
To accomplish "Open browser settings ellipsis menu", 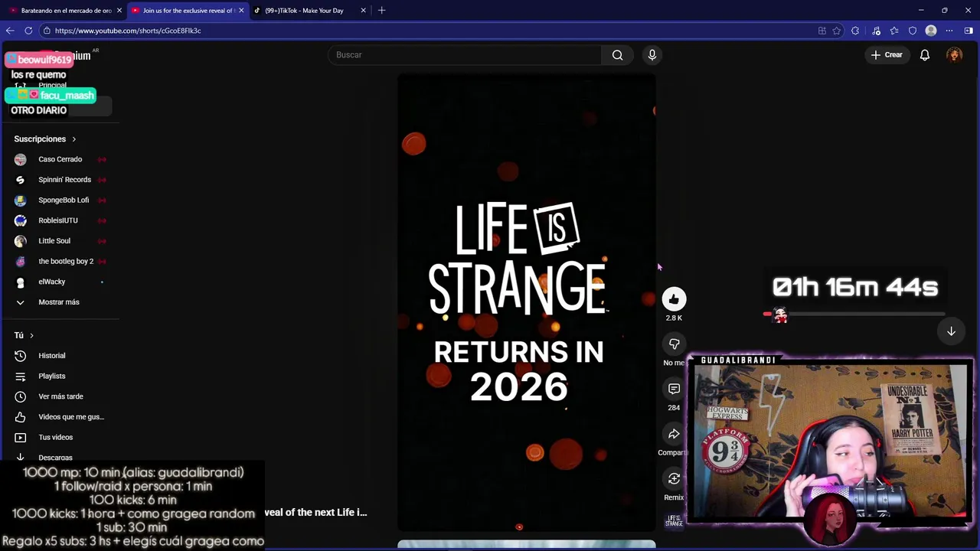I will pos(949,31).
